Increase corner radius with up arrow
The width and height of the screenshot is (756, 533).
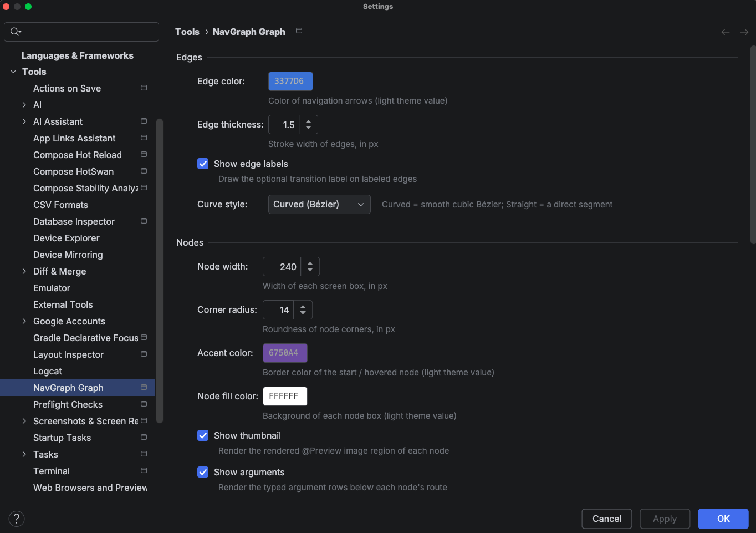click(303, 306)
